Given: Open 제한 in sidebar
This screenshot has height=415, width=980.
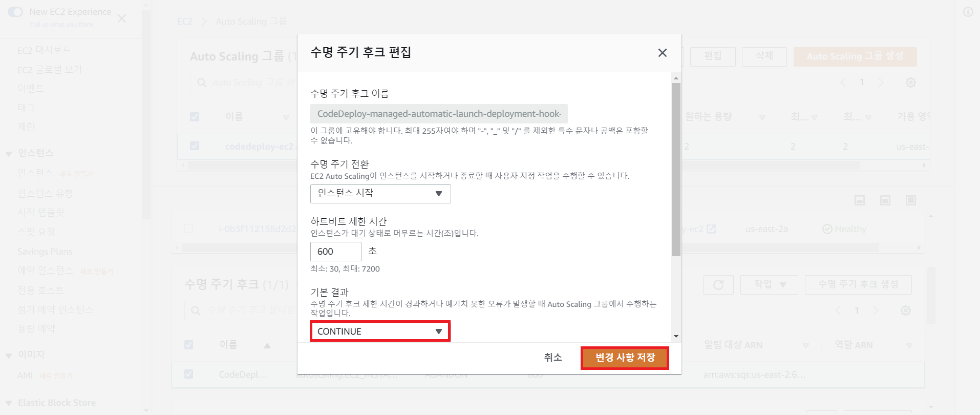Looking at the screenshot, I should coord(26,127).
